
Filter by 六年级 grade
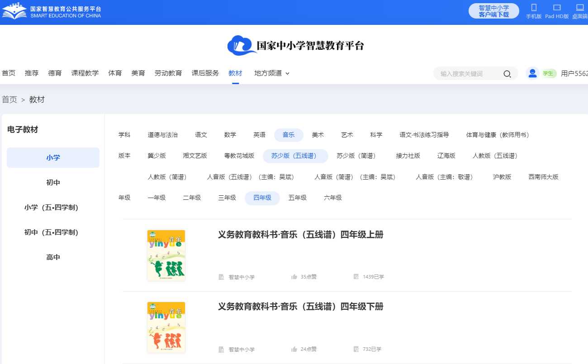[x=333, y=198]
